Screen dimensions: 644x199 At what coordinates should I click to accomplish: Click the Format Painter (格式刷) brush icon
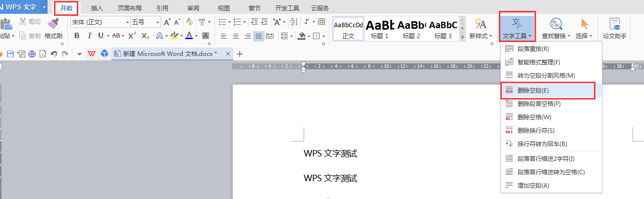(53, 24)
